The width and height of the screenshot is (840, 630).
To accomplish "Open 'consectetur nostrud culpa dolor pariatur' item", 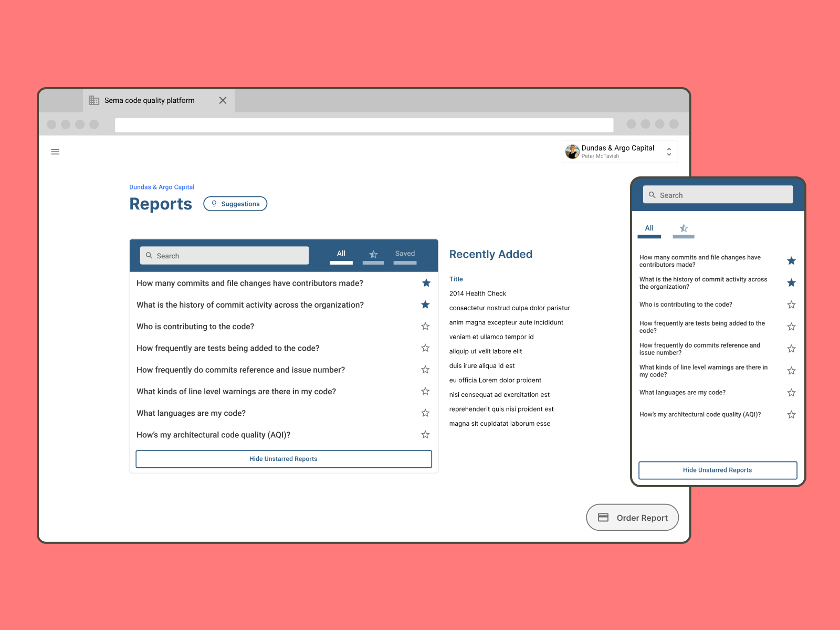I will point(510,308).
